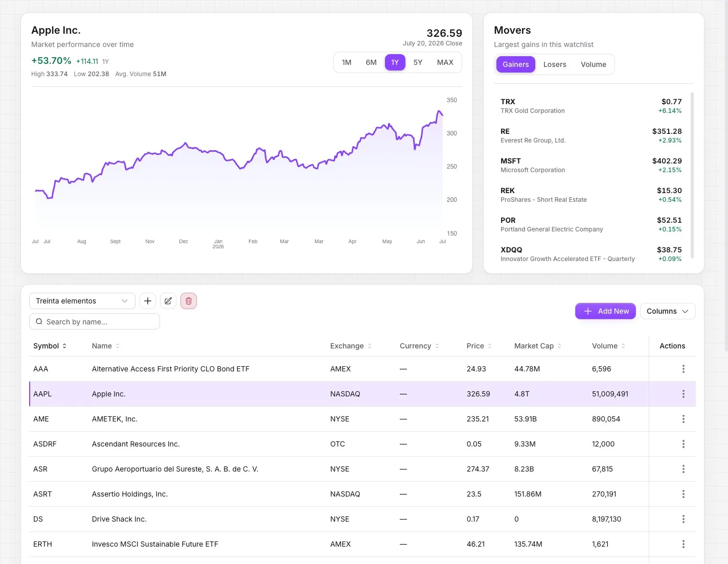
Task: Click Drive Shack Inc. name cell
Action: (x=119, y=519)
